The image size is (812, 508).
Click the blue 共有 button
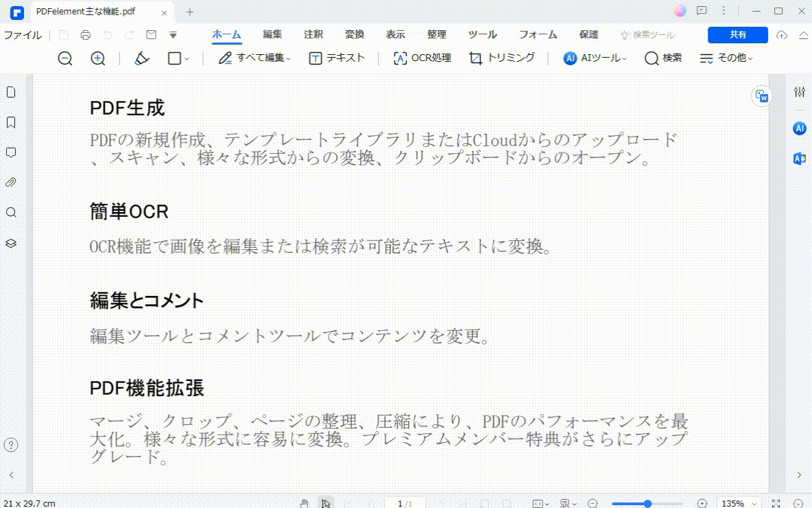pyautogui.click(x=737, y=35)
